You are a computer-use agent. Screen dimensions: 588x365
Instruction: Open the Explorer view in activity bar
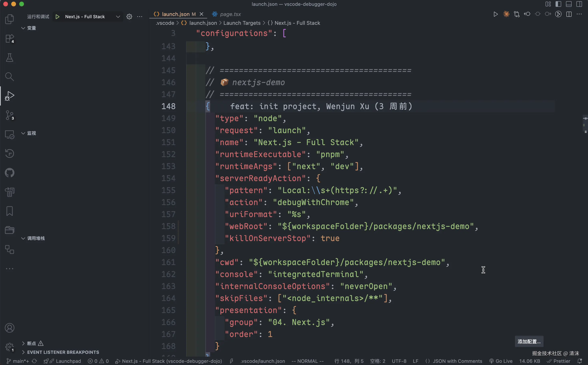[x=9, y=19]
